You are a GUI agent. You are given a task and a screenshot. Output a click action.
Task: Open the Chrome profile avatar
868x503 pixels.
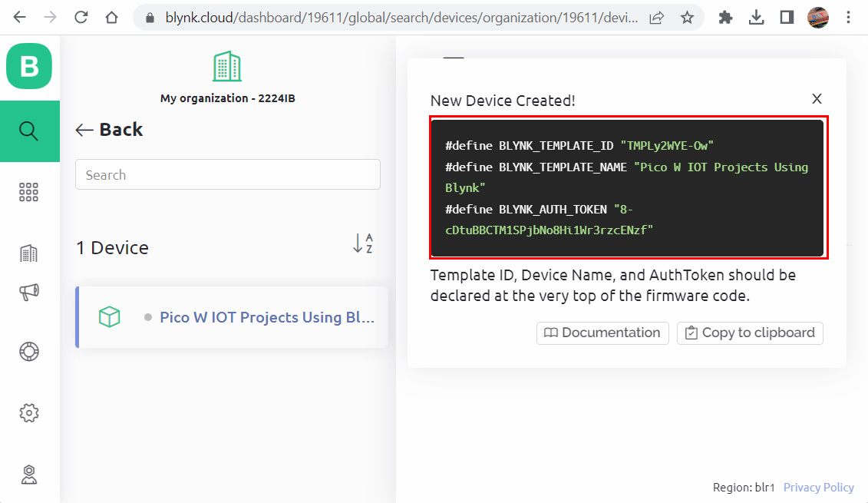click(817, 18)
